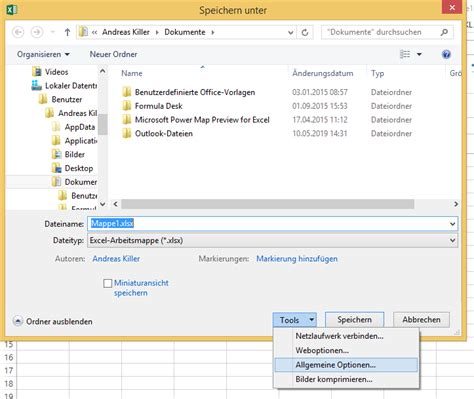The width and height of the screenshot is (474, 399).
Task: Close the Speichern unter dialog
Action: pyautogui.click(x=452, y=7)
